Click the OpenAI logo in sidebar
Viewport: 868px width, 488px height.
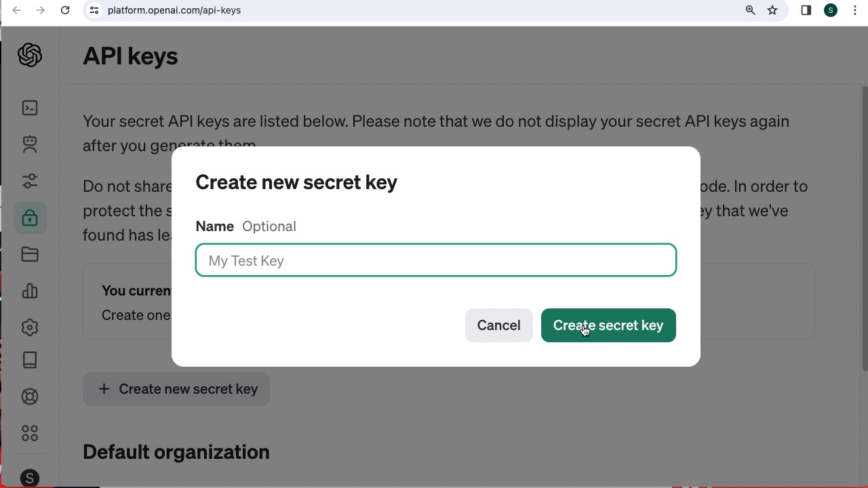click(30, 55)
